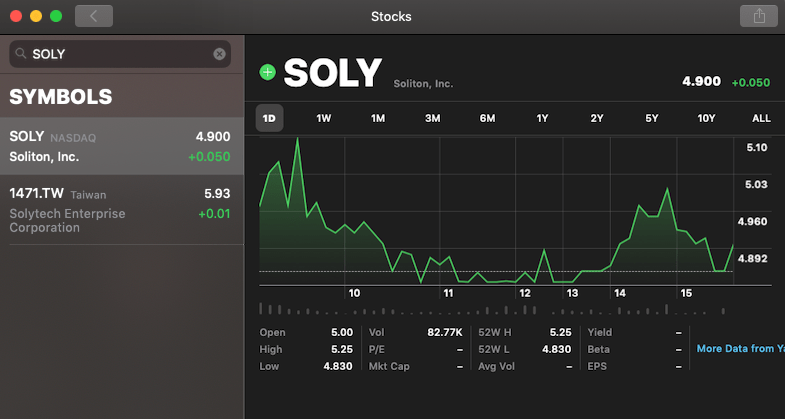Click the back arrow button
This screenshot has height=419, width=785.
pos(94,16)
